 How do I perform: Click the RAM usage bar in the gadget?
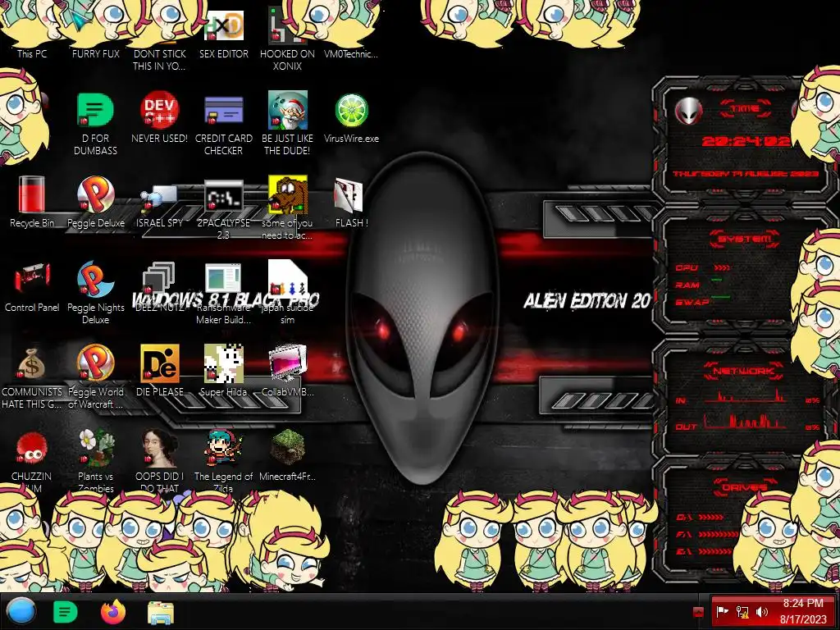pyautogui.click(x=717, y=280)
